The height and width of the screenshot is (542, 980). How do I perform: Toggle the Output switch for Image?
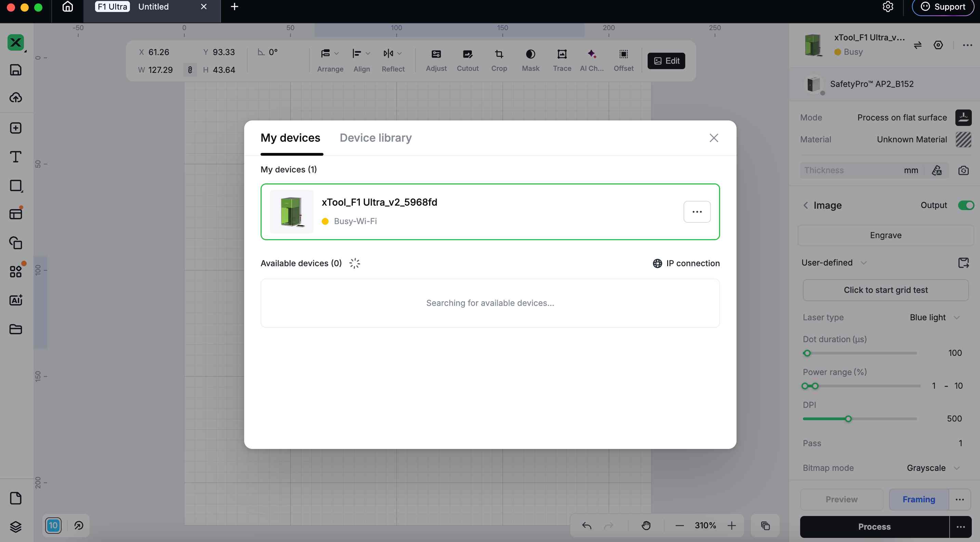coord(966,205)
